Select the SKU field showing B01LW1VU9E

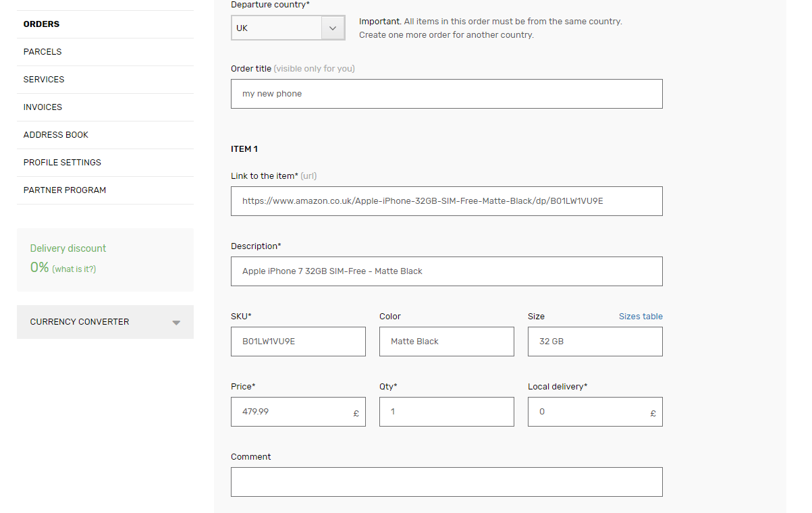click(x=298, y=342)
